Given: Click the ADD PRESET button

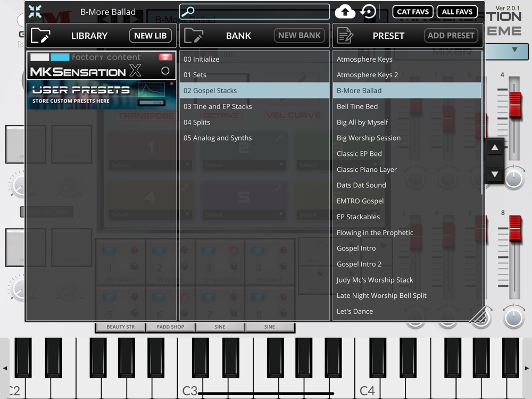Looking at the screenshot, I should click(451, 36).
